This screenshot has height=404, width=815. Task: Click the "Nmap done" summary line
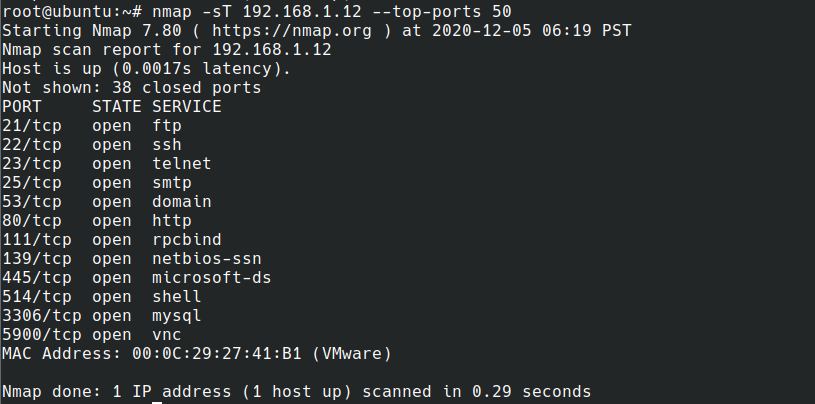coord(296,392)
